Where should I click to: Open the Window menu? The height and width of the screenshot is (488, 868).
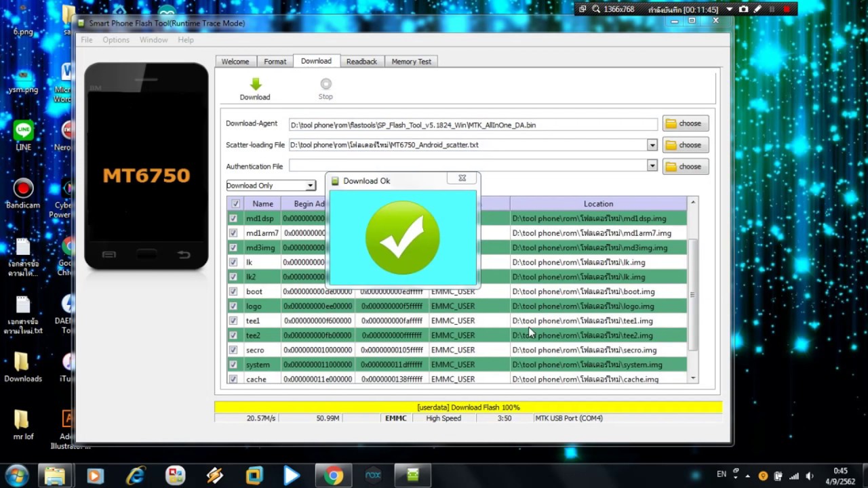point(154,40)
